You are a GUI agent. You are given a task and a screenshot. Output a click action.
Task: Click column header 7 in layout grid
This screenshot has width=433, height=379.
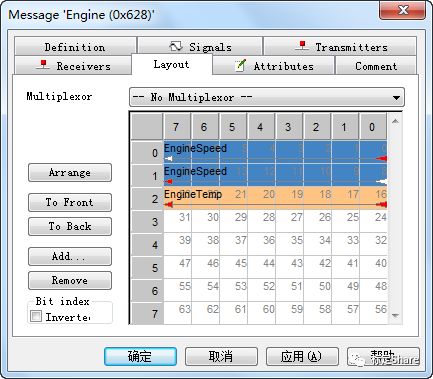coord(177,127)
